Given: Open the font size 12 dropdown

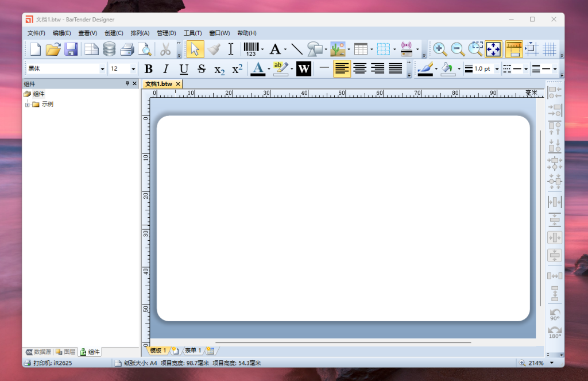Looking at the screenshot, I should pos(133,69).
